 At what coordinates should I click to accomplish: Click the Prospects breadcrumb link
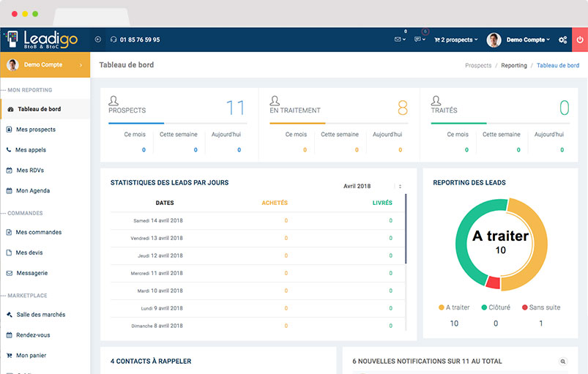click(x=478, y=65)
